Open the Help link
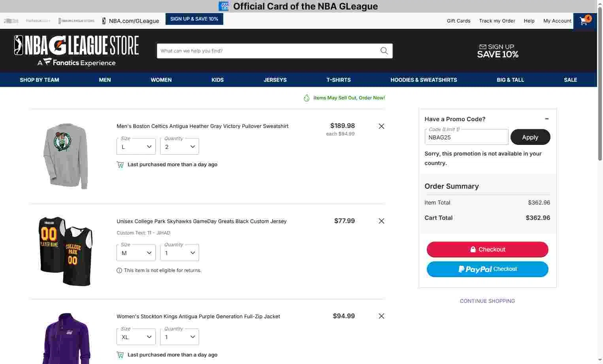Image resolution: width=603 pixels, height=364 pixels. pos(529,21)
